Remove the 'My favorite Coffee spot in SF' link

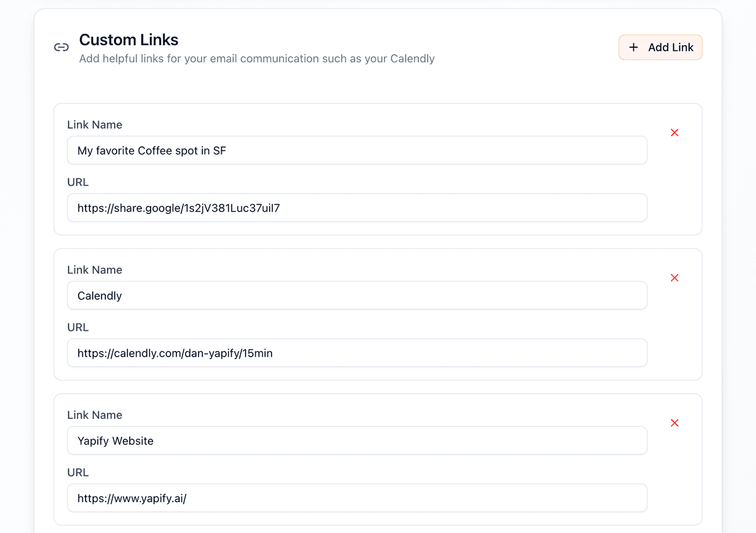(674, 132)
